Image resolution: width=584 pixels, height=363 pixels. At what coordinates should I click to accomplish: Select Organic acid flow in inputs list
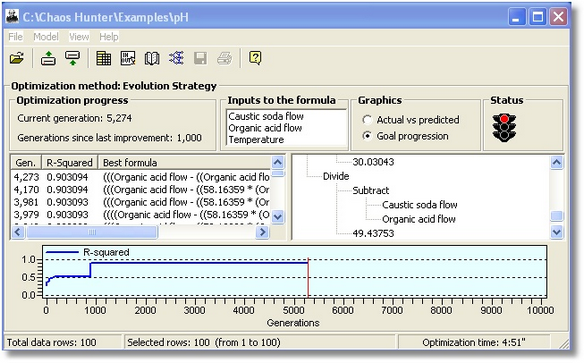pos(265,128)
